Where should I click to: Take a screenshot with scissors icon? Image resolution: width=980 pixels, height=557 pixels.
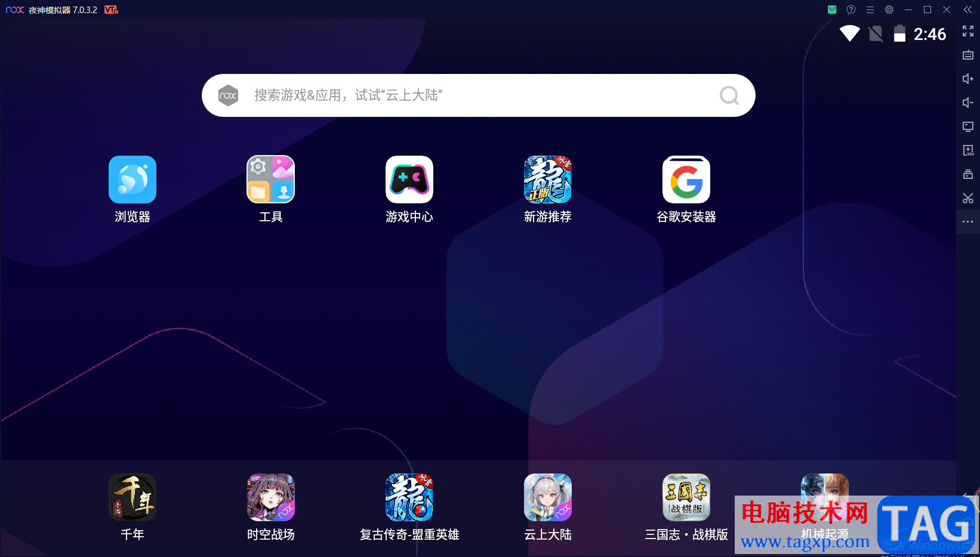[968, 198]
